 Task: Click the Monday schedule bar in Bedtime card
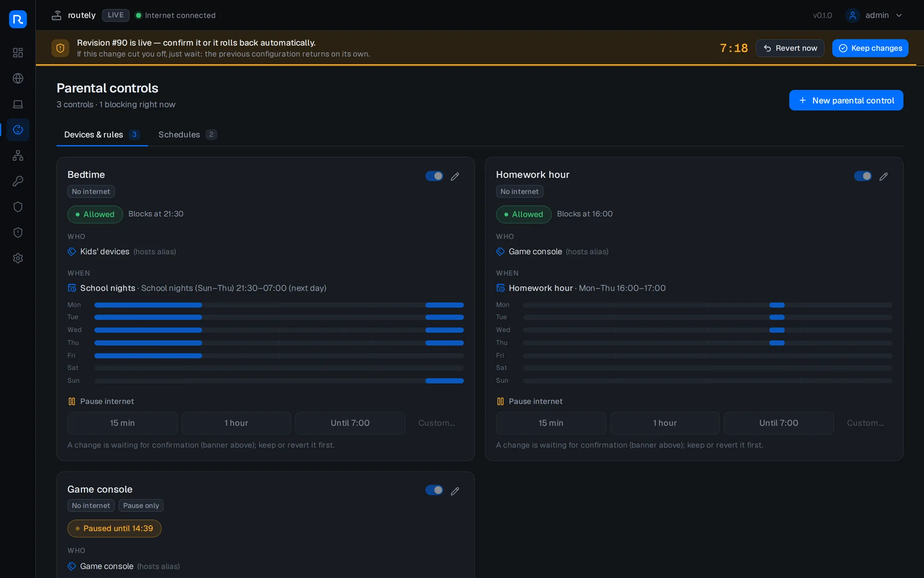[279, 305]
